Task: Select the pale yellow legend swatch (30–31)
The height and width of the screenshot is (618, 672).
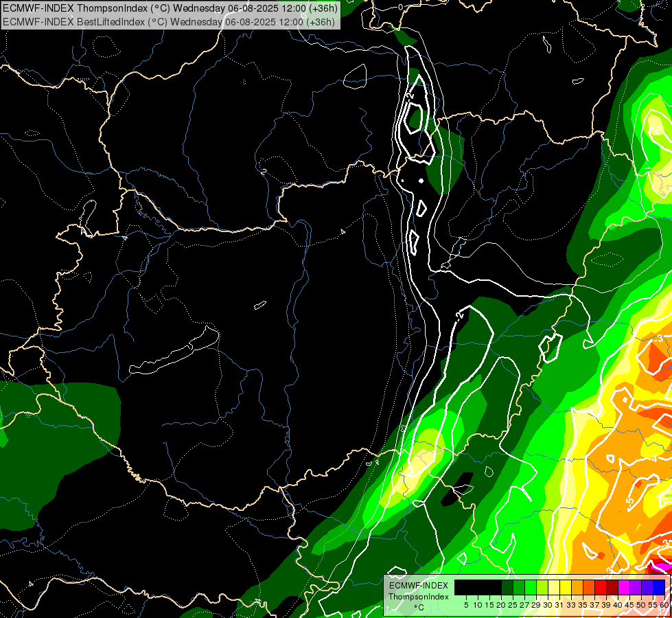Action: (x=554, y=588)
